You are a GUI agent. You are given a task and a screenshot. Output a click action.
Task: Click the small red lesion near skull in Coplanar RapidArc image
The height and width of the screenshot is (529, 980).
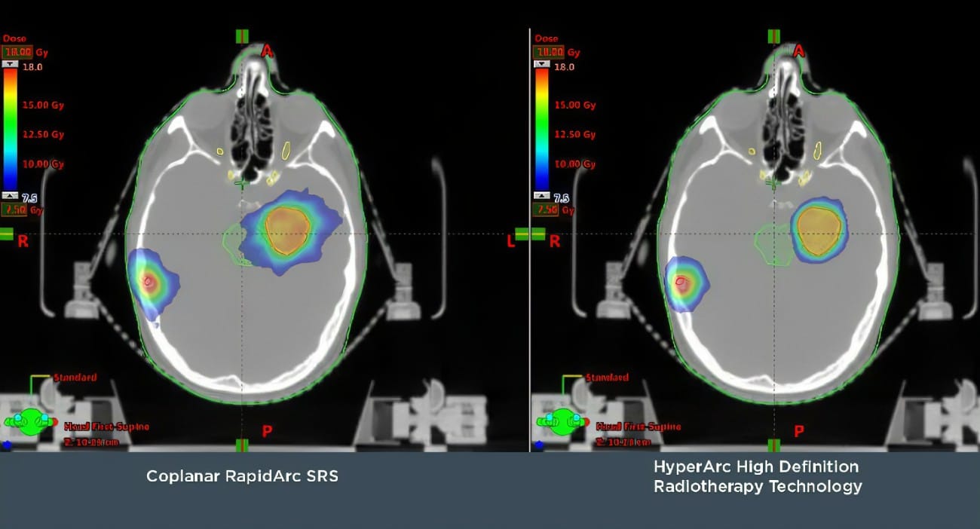(149, 283)
